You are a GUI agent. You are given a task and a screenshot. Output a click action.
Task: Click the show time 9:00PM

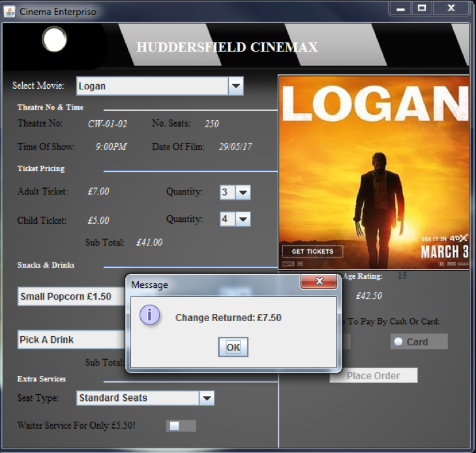click(x=111, y=147)
